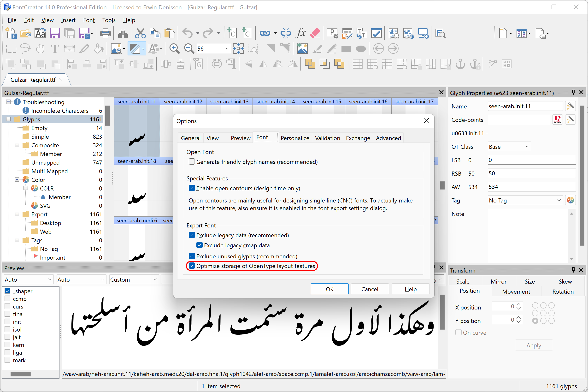The width and height of the screenshot is (588, 392).
Task: Click the Zoom Out magnifier icon
Action: coord(189,48)
